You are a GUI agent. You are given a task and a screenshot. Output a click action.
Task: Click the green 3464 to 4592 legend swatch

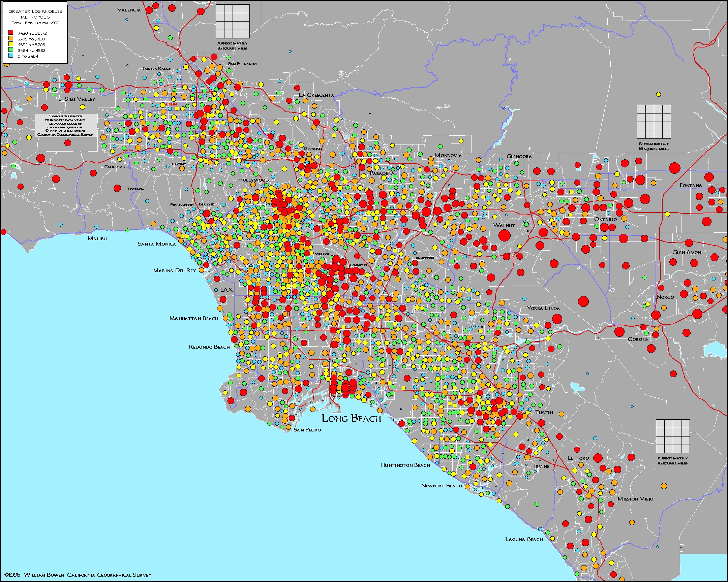pyautogui.click(x=11, y=50)
